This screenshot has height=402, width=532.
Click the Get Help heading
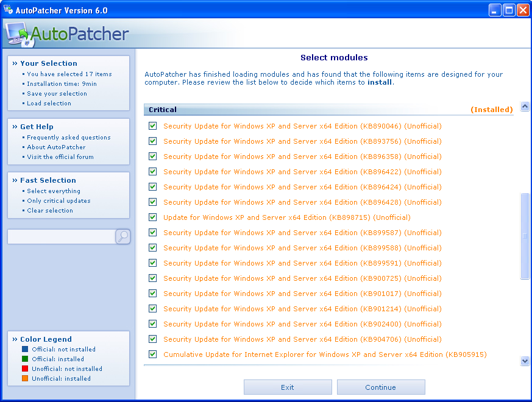click(37, 127)
